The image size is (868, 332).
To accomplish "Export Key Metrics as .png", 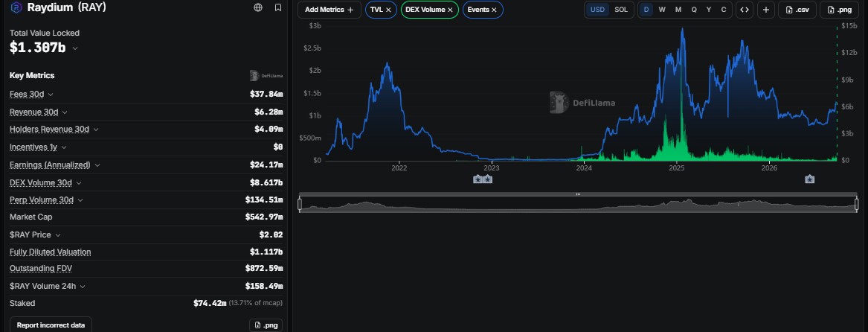I will [x=266, y=325].
